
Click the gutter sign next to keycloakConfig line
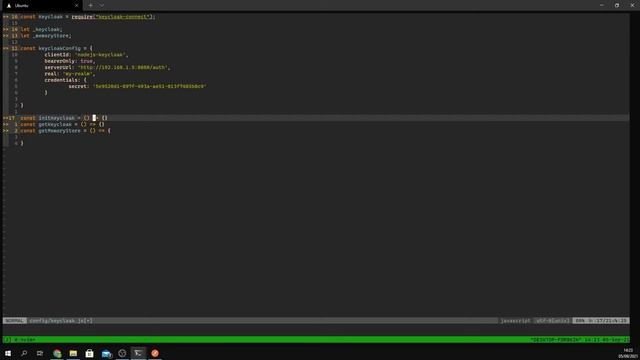(x=6, y=49)
